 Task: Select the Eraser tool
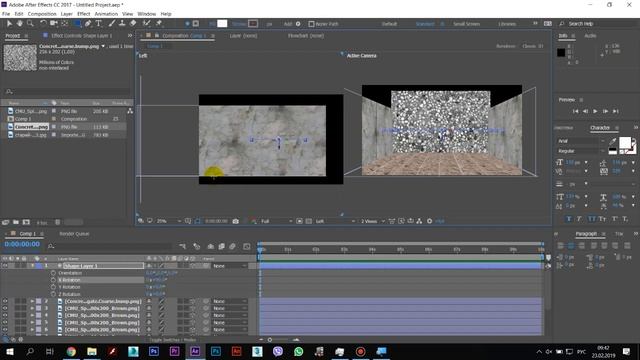point(133,24)
